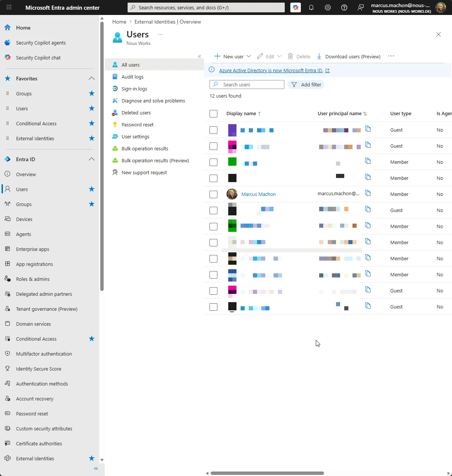Viewport: 452px width, 476px height.
Task: Go to External Identities | Overview breadcrumb
Action: (168, 22)
